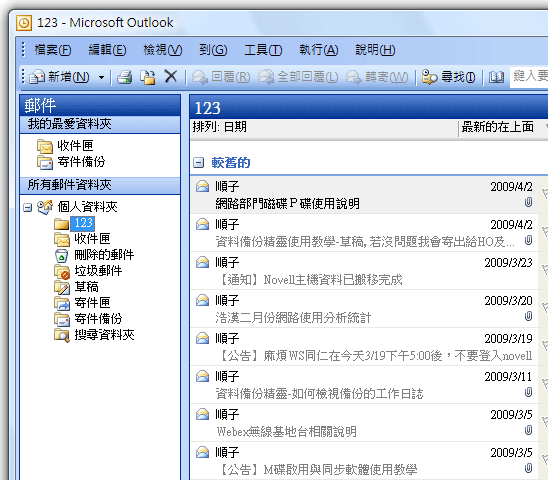
Task: Click the Move to Folder icon
Action: click(147, 77)
